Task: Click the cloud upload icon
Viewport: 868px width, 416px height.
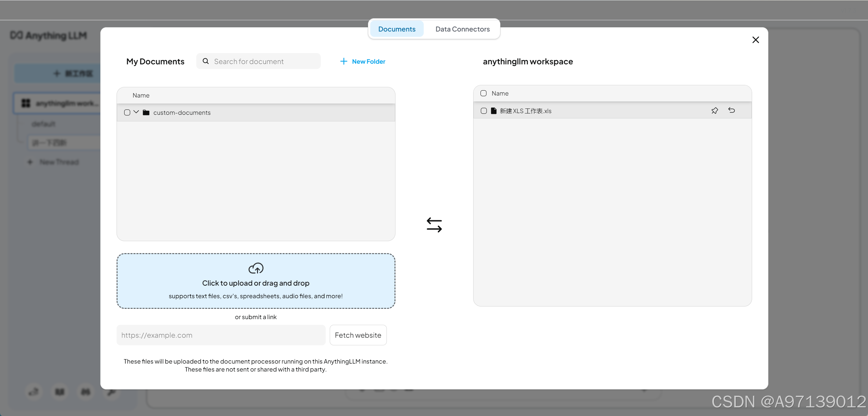Action: (256, 268)
